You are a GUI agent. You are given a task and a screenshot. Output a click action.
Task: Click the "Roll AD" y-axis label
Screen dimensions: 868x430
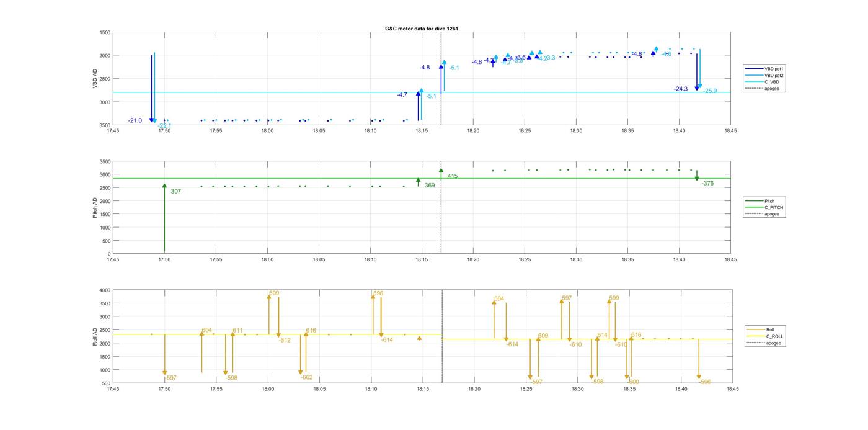pos(95,336)
